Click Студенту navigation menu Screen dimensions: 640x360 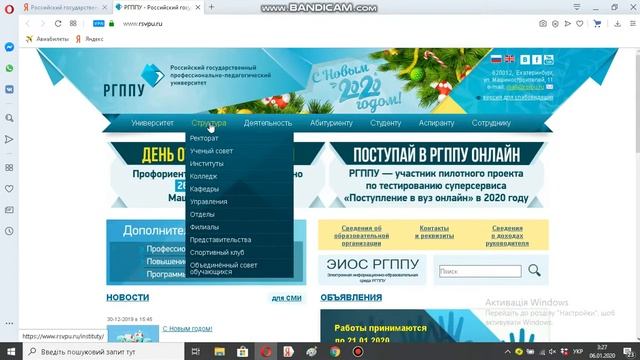[x=386, y=123]
